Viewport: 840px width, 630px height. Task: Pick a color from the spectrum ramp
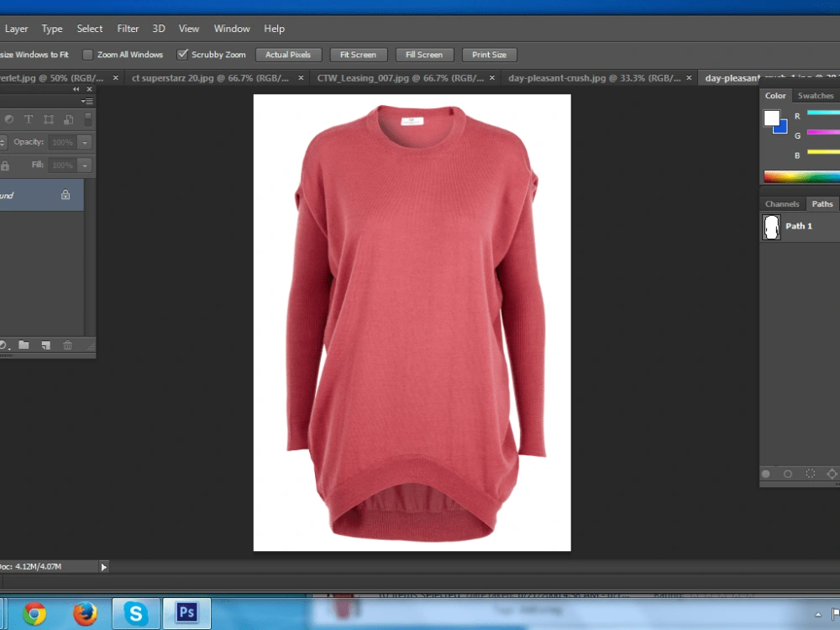(802, 176)
